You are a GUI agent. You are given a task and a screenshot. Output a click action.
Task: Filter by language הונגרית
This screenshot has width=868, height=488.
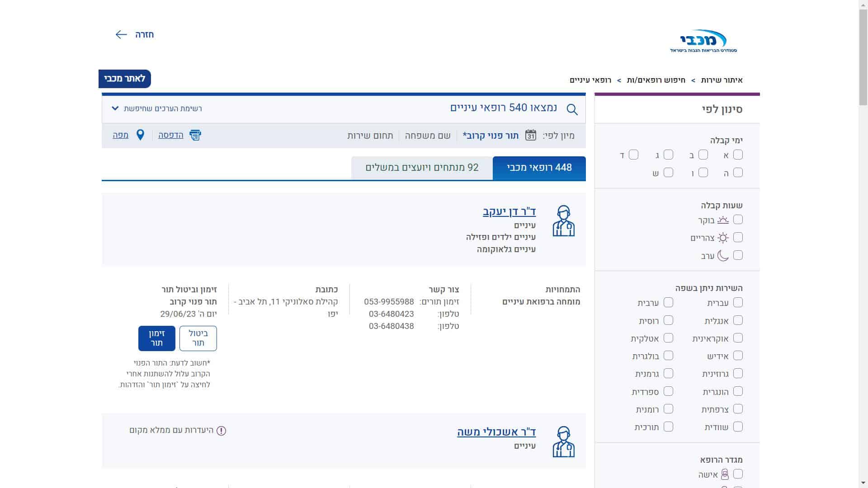coord(738,391)
